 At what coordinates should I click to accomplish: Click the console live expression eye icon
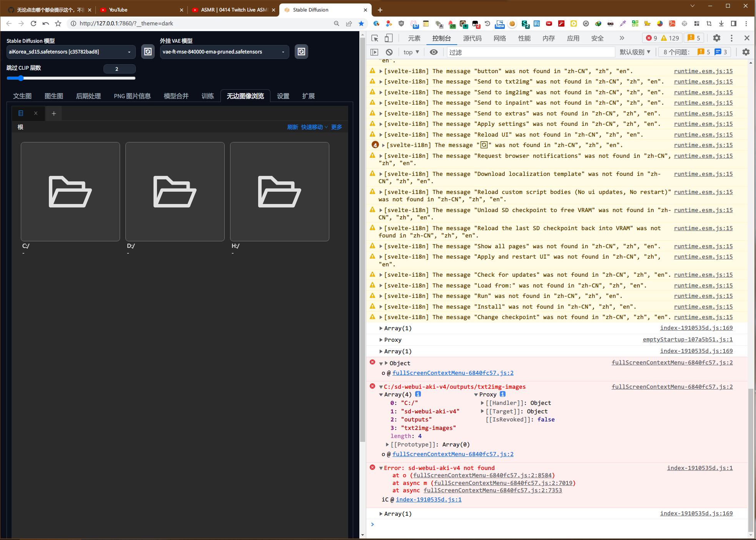pos(434,52)
